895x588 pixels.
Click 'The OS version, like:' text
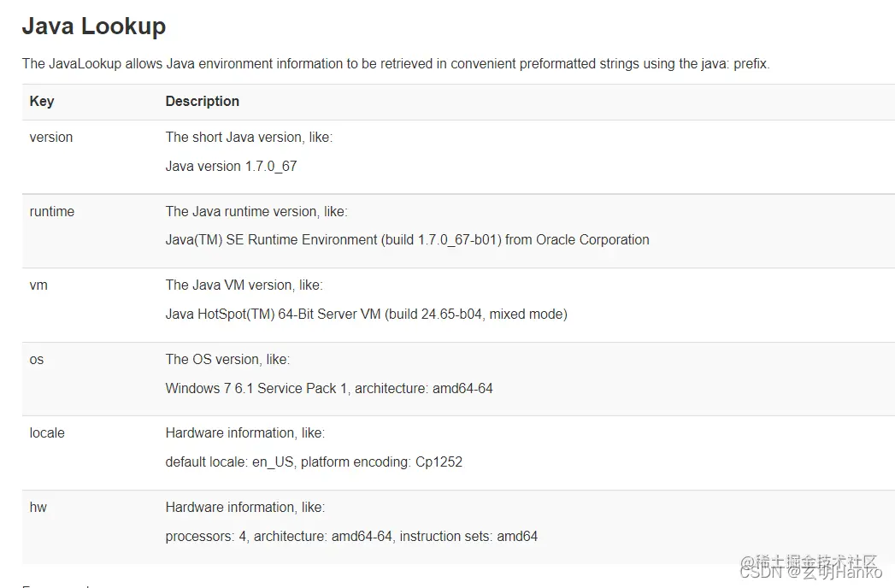(227, 359)
